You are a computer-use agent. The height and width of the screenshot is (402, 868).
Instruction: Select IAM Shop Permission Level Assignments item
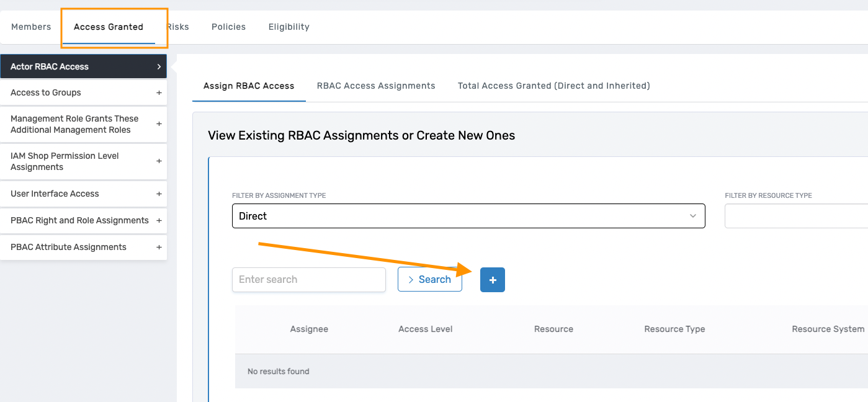pyautogui.click(x=83, y=161)
